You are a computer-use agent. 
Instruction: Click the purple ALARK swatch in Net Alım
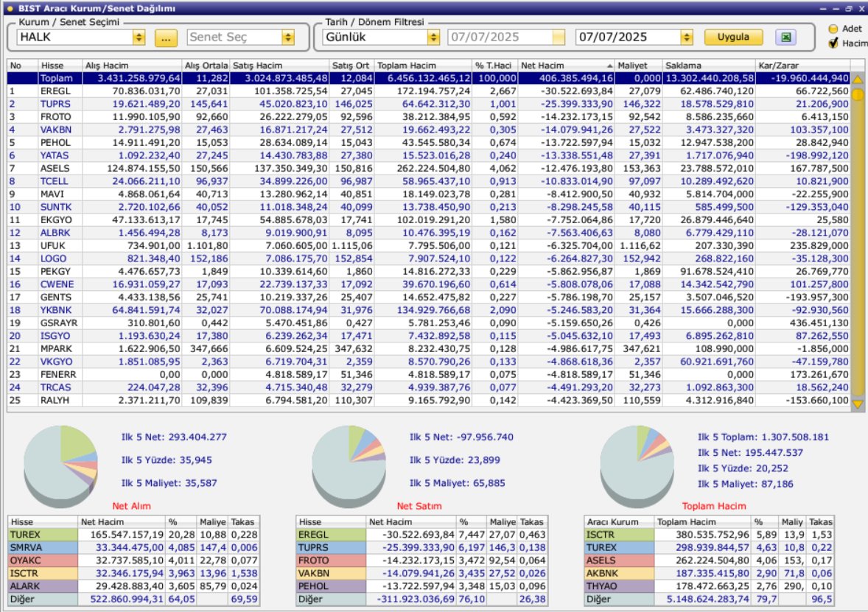click(x=43, y=586)
